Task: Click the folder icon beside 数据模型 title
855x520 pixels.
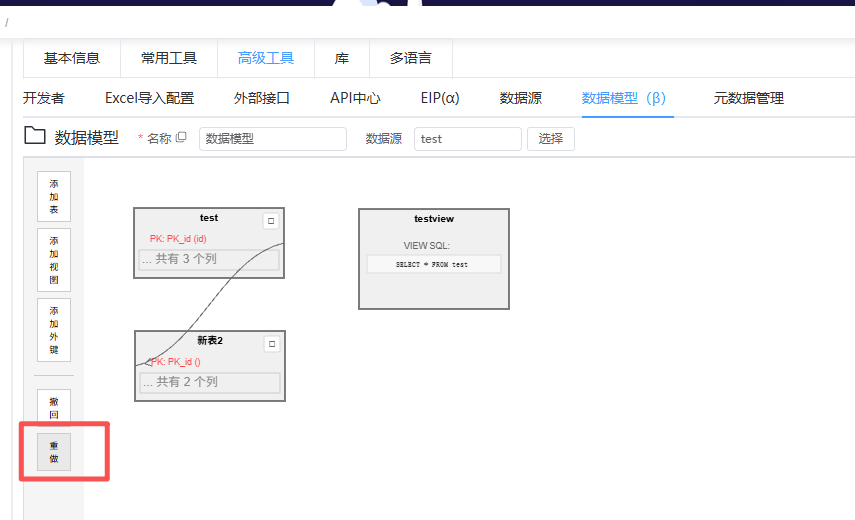Action: [x=35, y=136]
